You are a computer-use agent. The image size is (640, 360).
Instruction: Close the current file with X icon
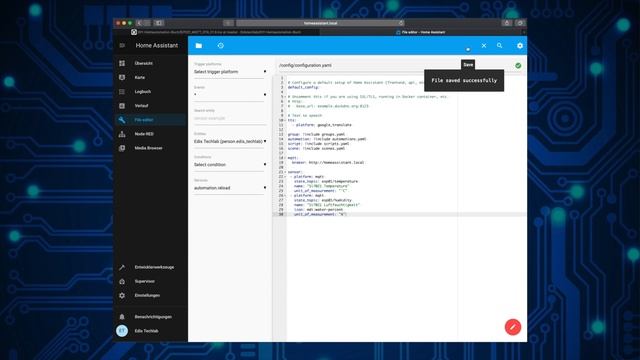point(484,46)
